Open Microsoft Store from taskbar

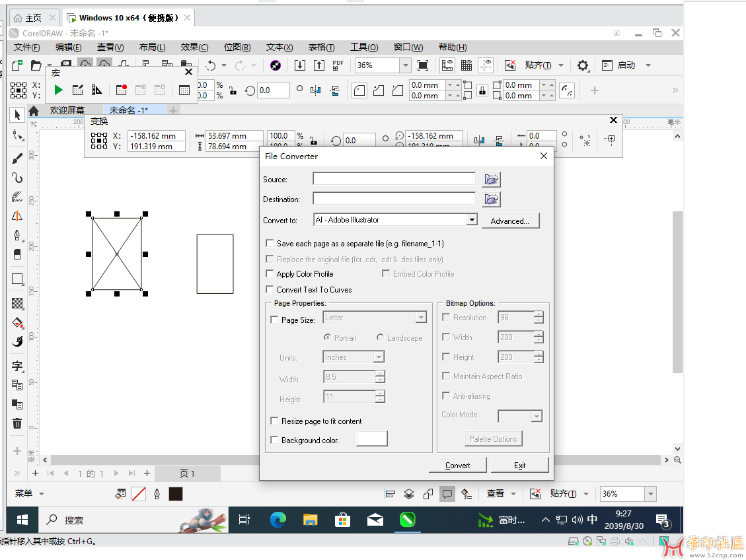click(x=342, y=520)
